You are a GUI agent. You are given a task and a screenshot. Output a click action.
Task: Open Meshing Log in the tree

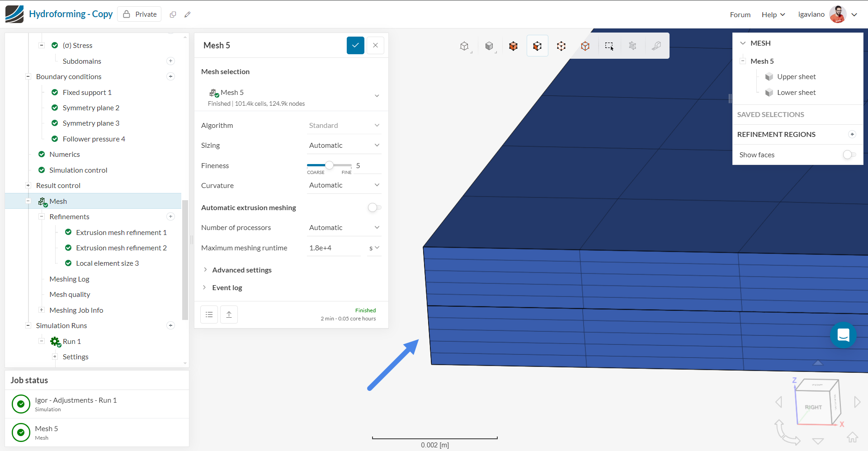pyautogui.click(x=69, y=279)
